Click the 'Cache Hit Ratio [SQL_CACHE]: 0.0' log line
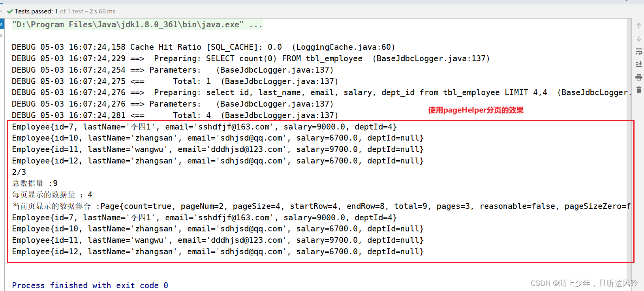This screenshot has width=644, height=291. [203, 47]
